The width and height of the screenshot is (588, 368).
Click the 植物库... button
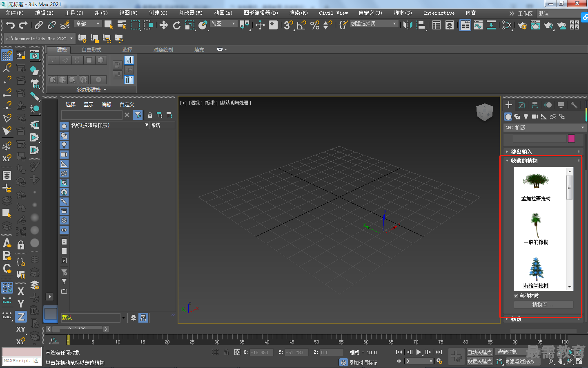(x=543, y=305)
